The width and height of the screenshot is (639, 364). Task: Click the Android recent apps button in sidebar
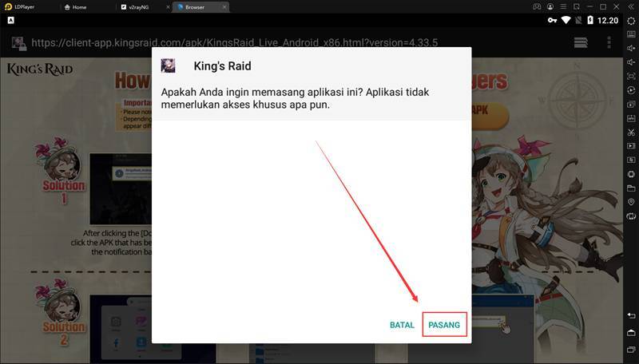click(x=631, y=350)
